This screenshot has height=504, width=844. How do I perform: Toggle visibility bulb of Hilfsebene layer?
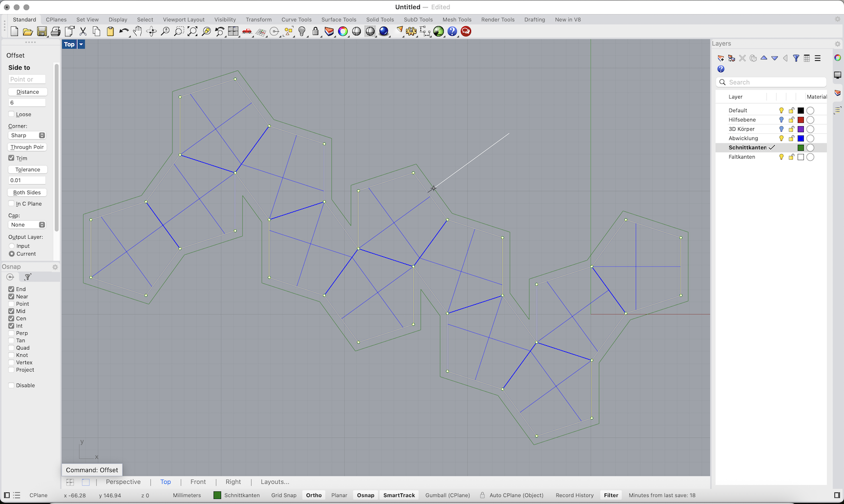781,120
